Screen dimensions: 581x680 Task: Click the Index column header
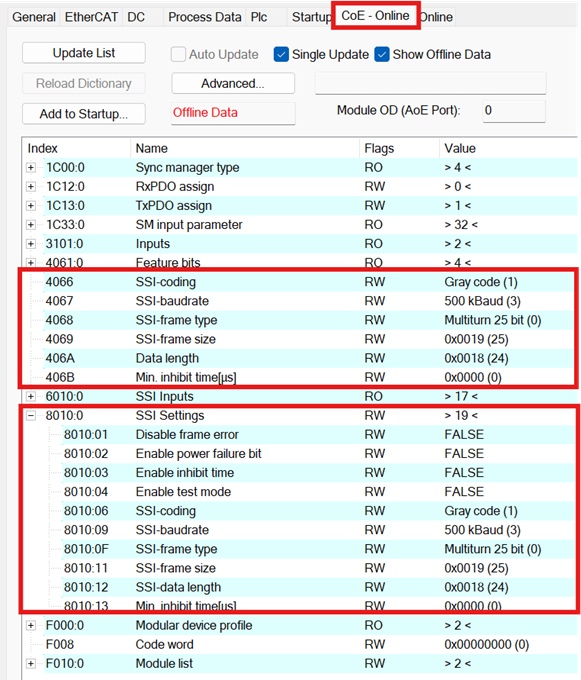[x=76, y=148]
